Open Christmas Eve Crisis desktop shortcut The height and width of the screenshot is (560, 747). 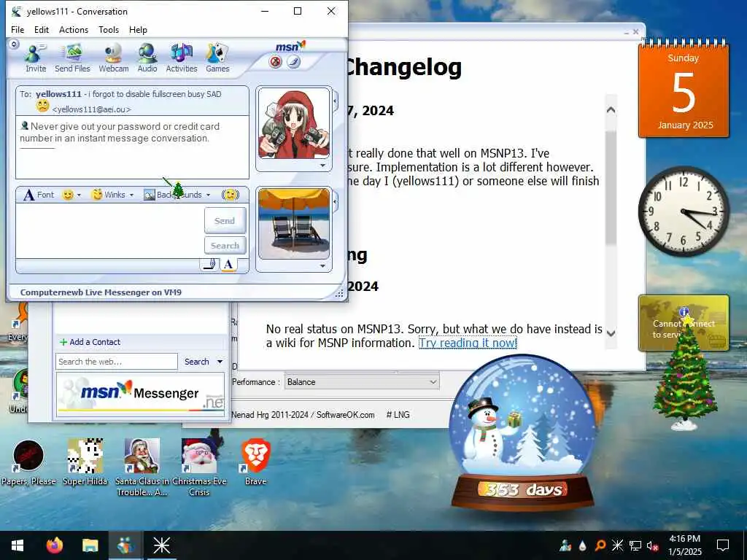tap(199, 467)
